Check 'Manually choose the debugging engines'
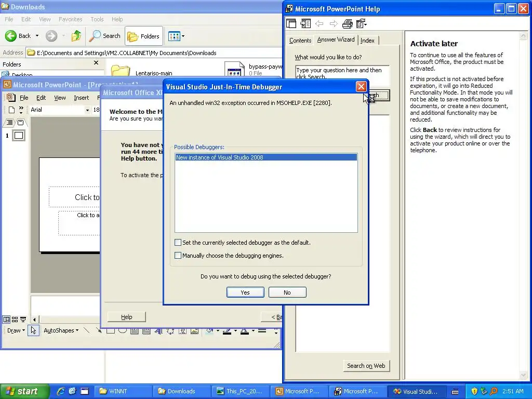Viewport: 532px width, 399px height. tap(178, 255)
